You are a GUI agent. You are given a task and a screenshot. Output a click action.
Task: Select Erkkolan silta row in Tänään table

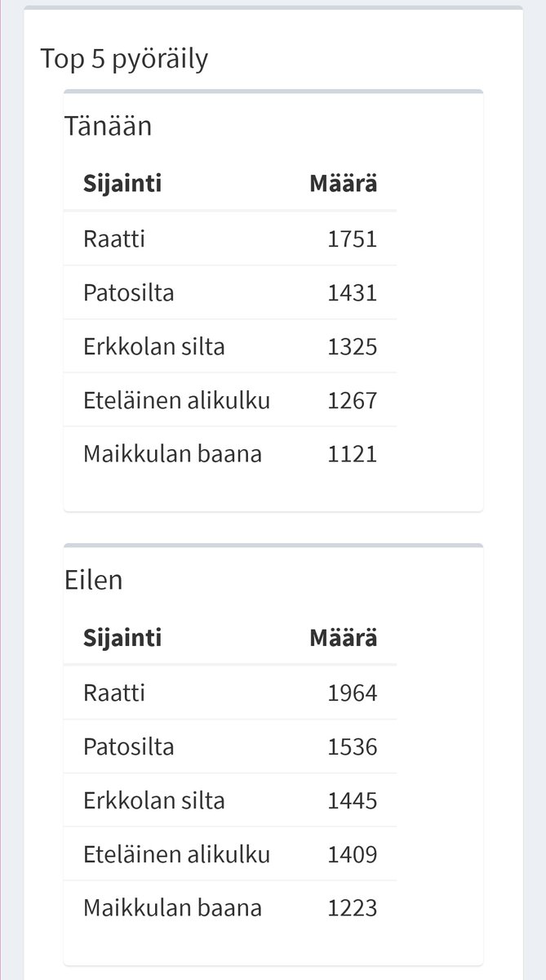230,346
